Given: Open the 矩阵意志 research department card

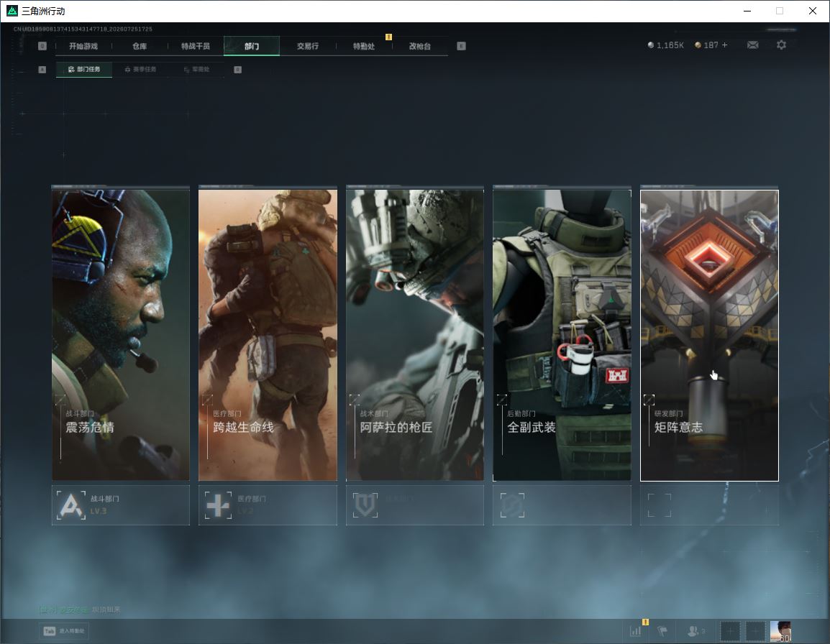Looking at the screenshot, I should pyautogui.click(x=709, y=335).
